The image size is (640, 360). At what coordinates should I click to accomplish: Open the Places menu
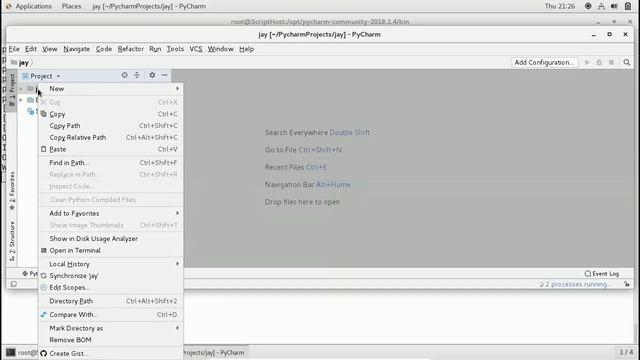(71, 6)
